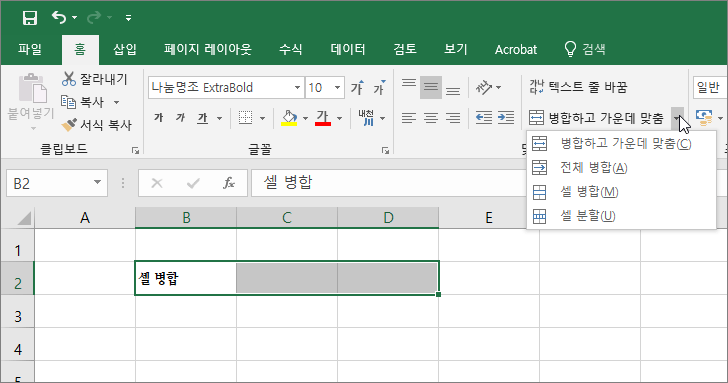
Task: Save the workbook with the floppy icon
Action: pos(30,18)
